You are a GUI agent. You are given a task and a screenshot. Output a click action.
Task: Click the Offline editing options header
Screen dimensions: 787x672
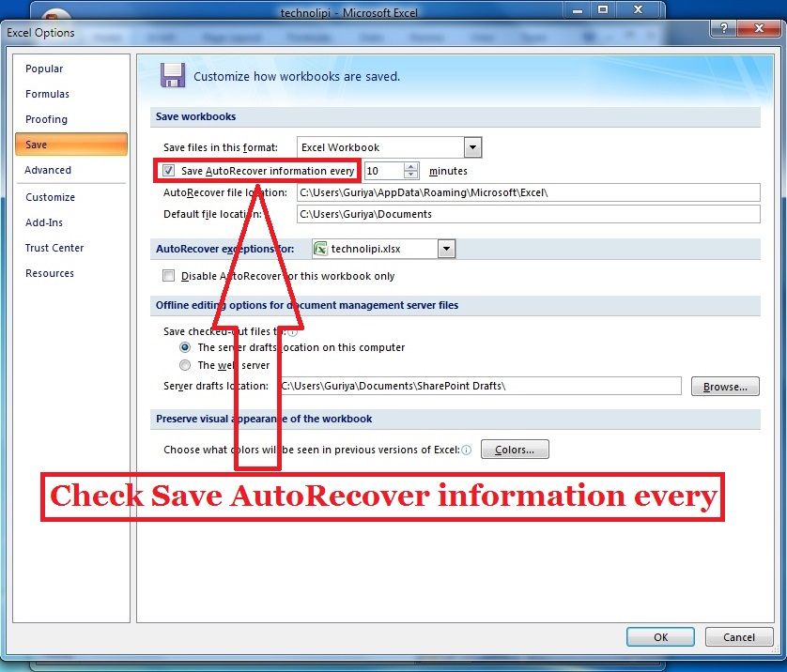[x=307, y=305]
